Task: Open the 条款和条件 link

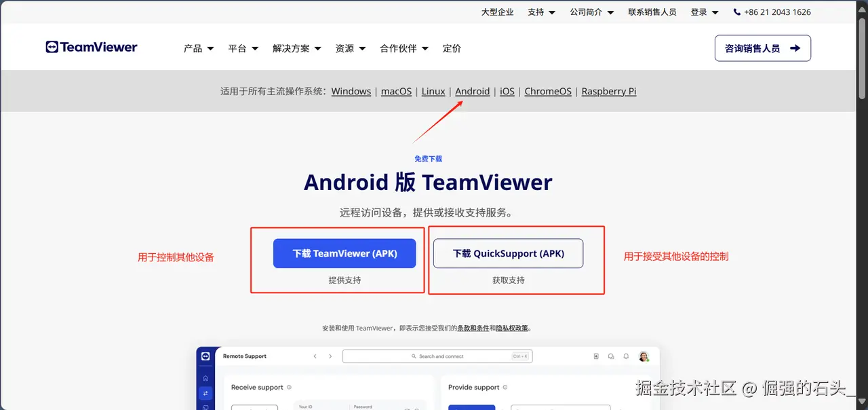Action: 473,328
